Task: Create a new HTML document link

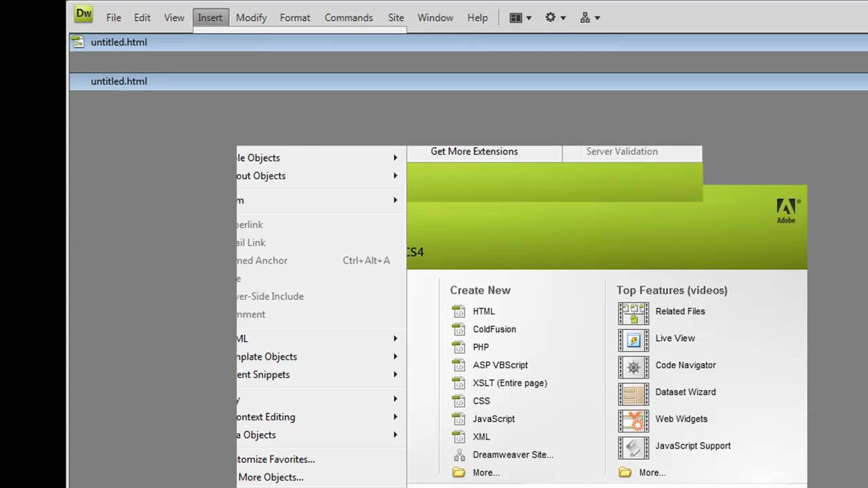Action: tap(484, 311)
